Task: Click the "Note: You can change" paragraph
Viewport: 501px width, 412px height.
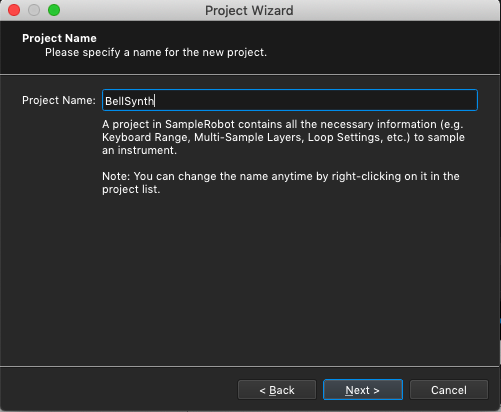Action: click(x=281, y=182)
